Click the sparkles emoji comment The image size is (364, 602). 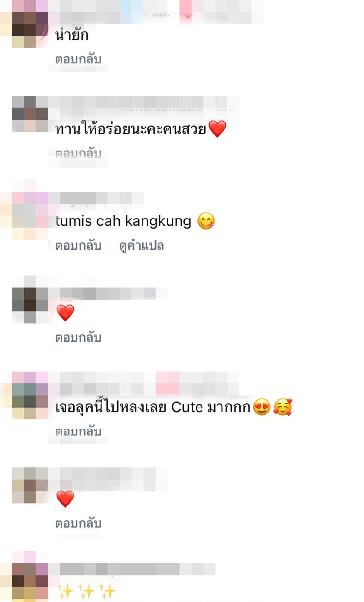(x=86, y=592)
